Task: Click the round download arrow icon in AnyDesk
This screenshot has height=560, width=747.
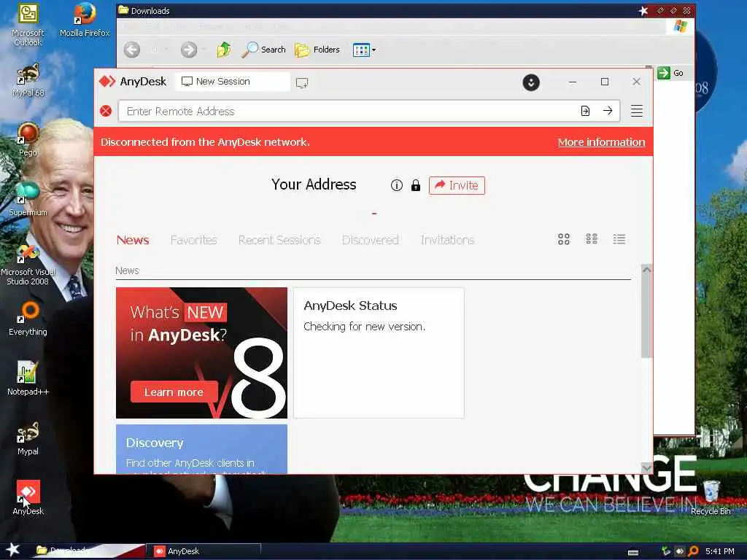Action: (531, 82)
